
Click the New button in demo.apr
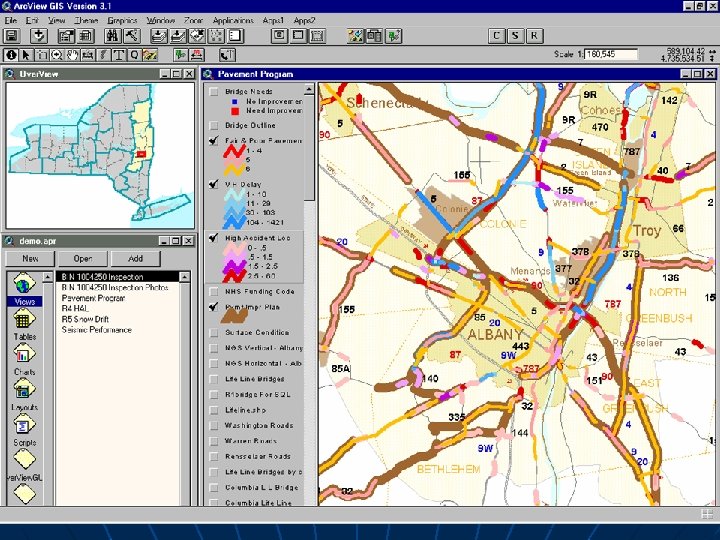point(30,258)
